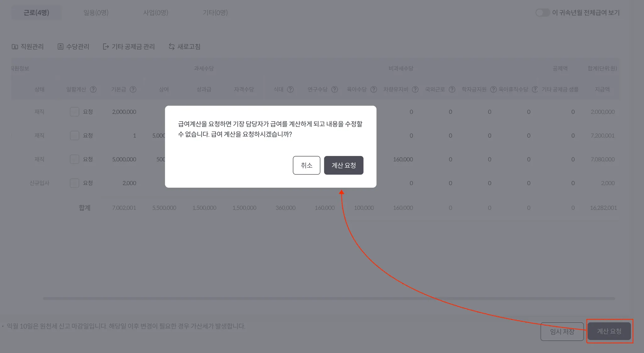Switch to 일용(0명) tab
This screenshot has width=644, height=353.
point(96,13)
